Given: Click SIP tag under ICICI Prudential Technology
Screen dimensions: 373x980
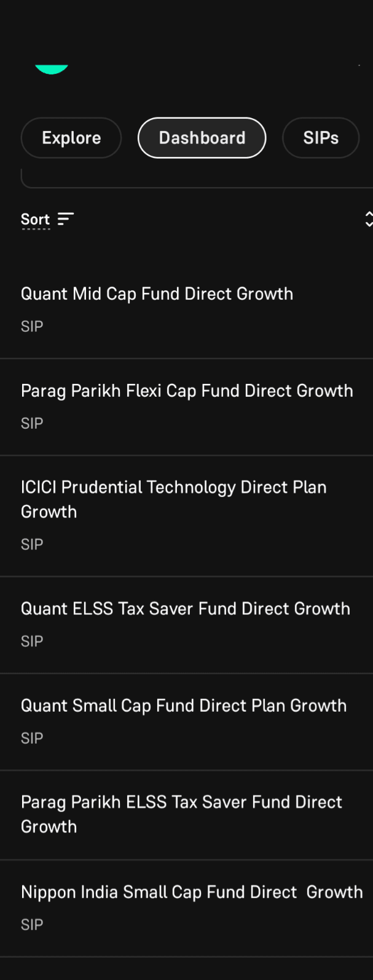Looking at the screenshot, I should [32, 544].
